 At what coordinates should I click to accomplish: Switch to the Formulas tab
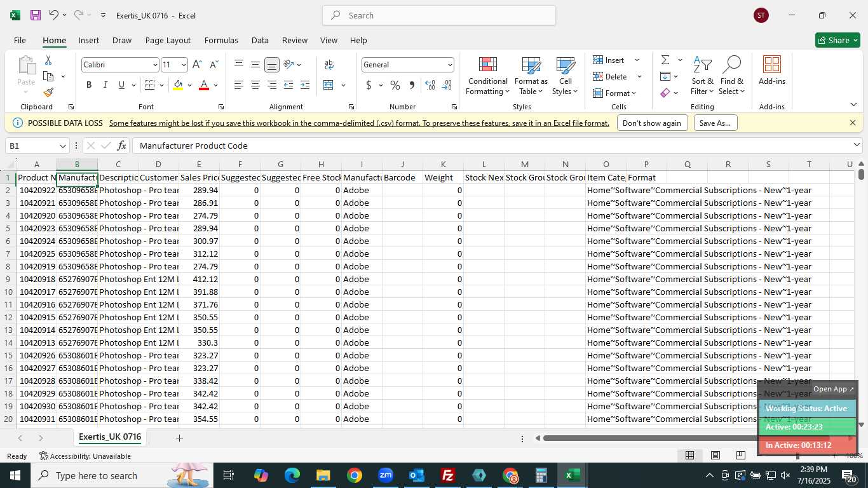[221, 40]
